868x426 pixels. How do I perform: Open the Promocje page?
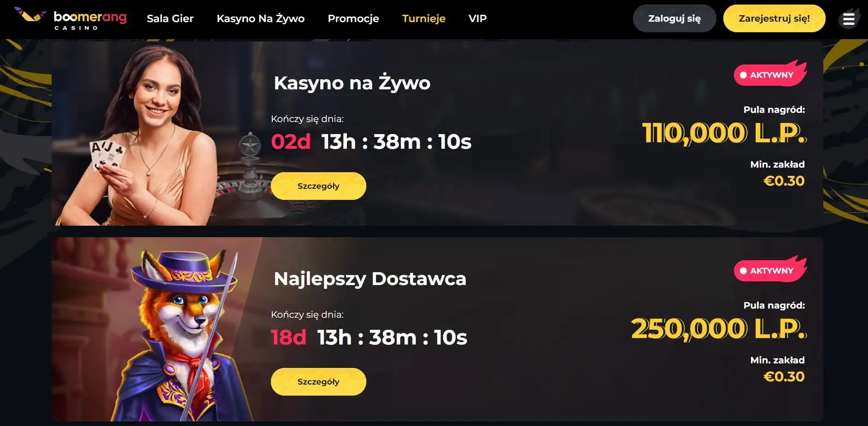click(x=353, y=18)
